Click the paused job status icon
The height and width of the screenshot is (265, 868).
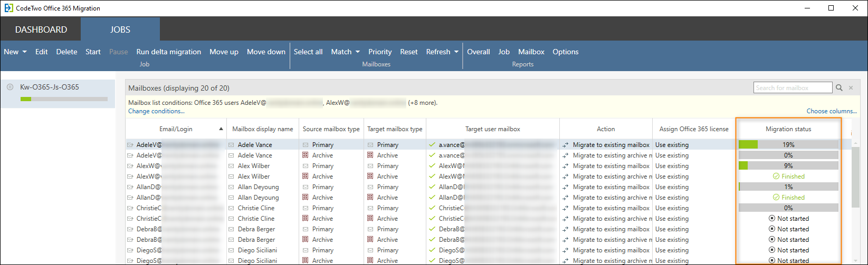pos(10,87)
